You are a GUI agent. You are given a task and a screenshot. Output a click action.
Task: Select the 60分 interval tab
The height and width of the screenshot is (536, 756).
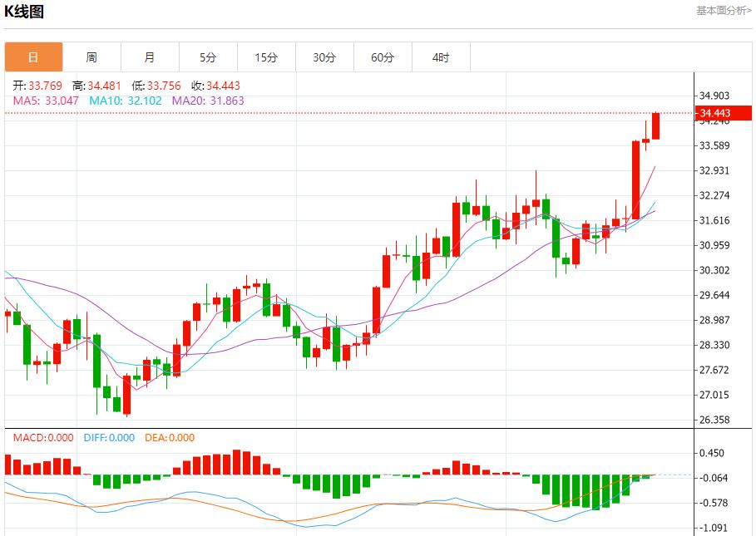pyautogui.click(x=383, y=57)
